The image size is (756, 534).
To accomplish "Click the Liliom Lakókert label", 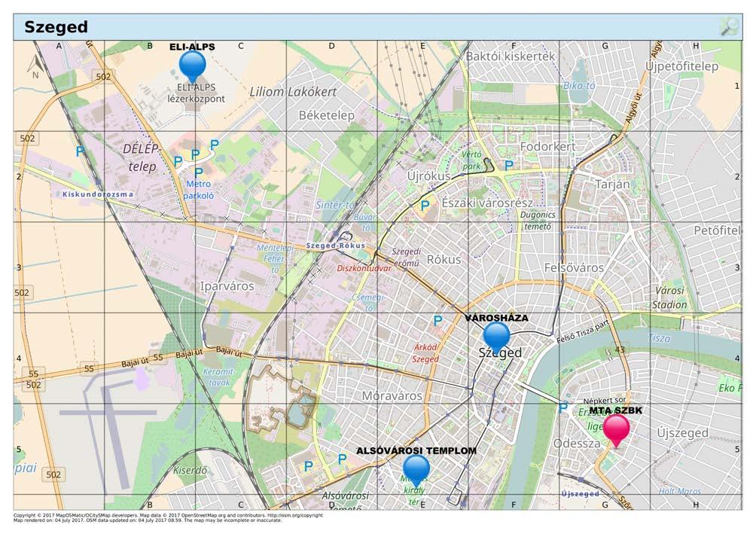I will pos(293,92).
